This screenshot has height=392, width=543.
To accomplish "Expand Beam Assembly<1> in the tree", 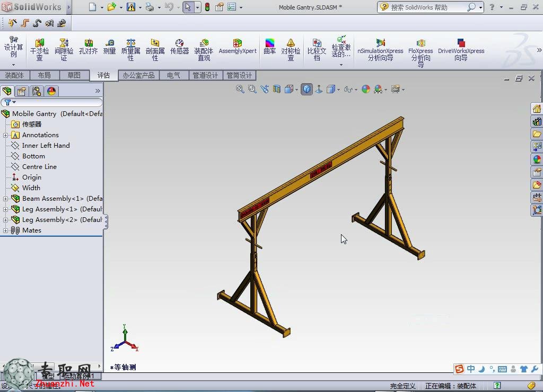I will pyautogui.click(x=5, y=199).
